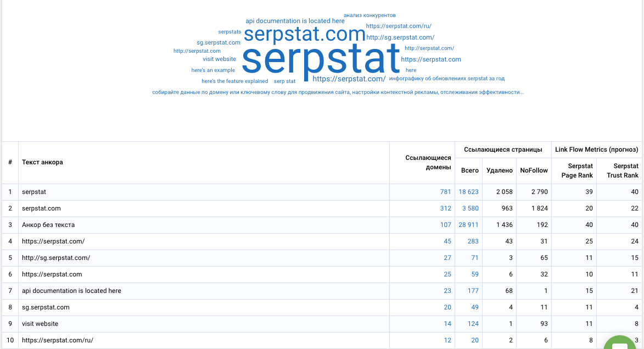Click the 'NoFollow' column header

(534, 170)
